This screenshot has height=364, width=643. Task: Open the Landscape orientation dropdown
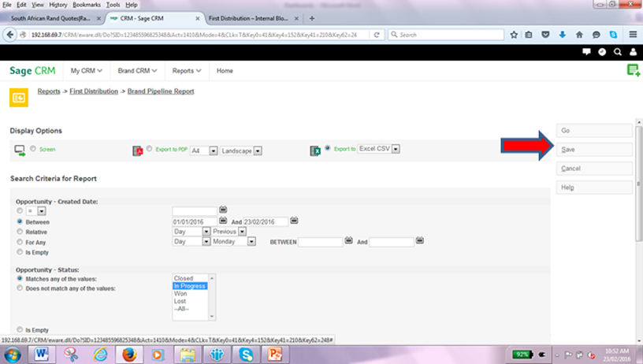pos(240,150)
